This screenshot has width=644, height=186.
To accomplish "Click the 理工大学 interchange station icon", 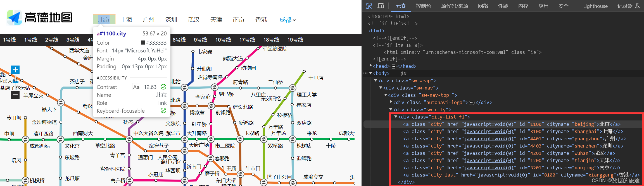I will [293, 88].
